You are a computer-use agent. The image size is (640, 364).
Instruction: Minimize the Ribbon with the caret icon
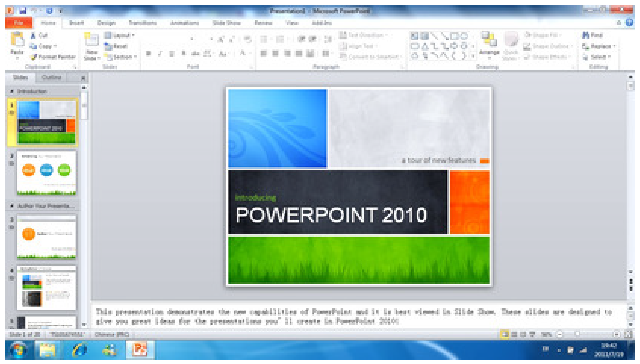tap(619, 23)
